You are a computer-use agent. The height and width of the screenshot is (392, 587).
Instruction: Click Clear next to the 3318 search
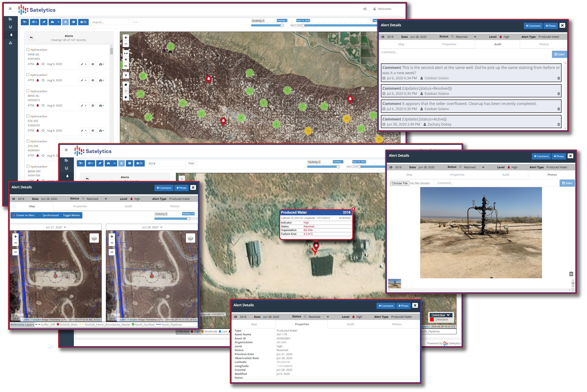191,163
